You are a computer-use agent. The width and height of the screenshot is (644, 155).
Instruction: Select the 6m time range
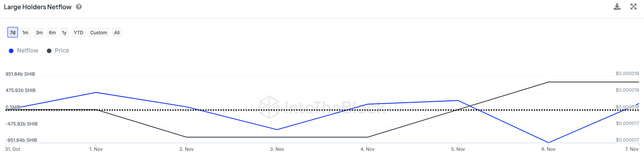[x=52, y=32]
